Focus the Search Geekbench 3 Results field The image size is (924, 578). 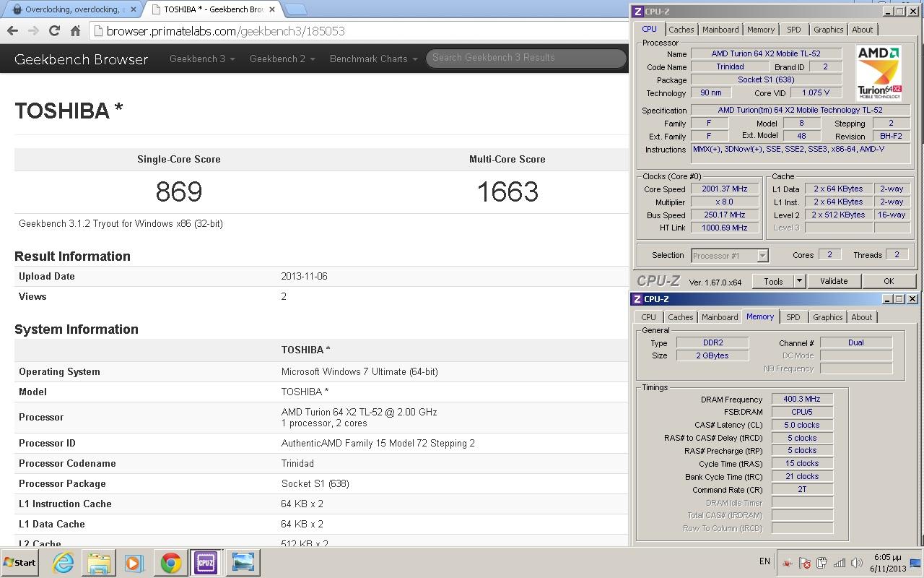526,58
